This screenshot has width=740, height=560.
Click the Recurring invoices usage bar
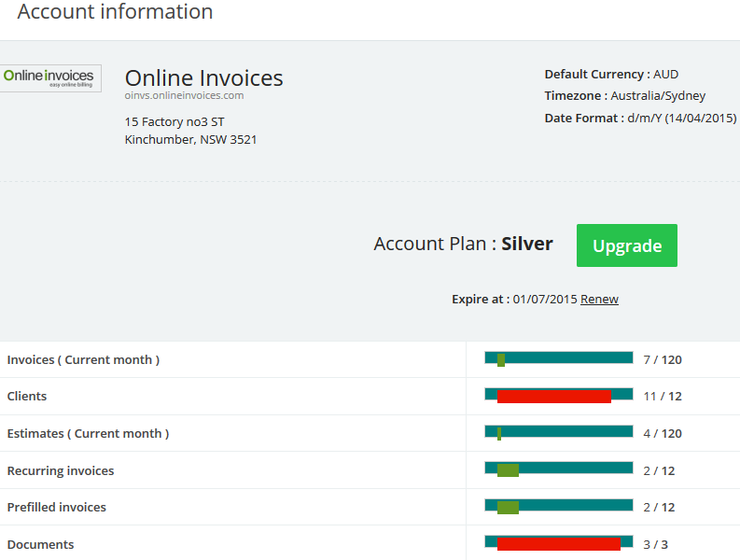[x=558, y=469]
